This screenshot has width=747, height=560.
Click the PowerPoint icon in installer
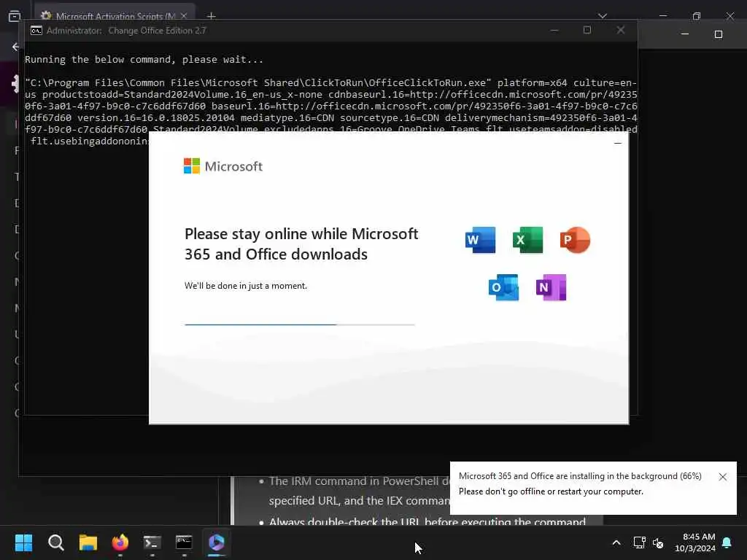tap(575, 240)
